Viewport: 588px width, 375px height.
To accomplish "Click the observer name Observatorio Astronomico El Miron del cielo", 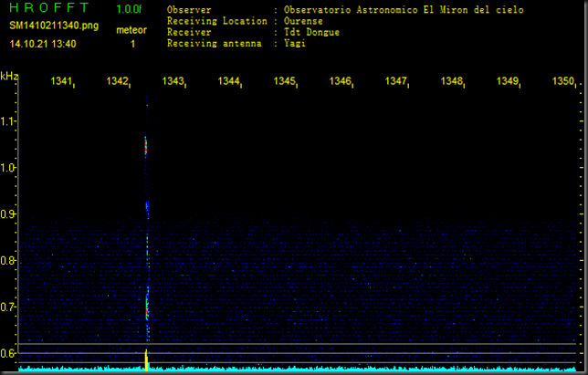I will click(x=404, y=10).
